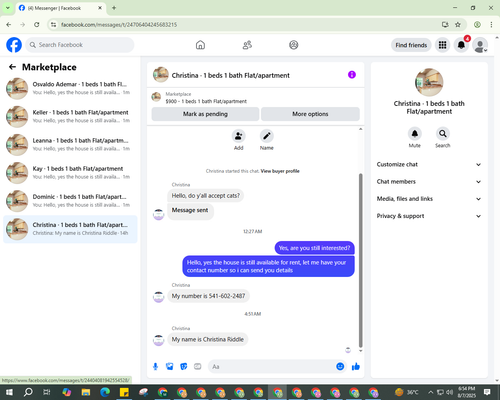Search in conversation with magnifier icon
The image size is (500, 400).
click(443, 134)
